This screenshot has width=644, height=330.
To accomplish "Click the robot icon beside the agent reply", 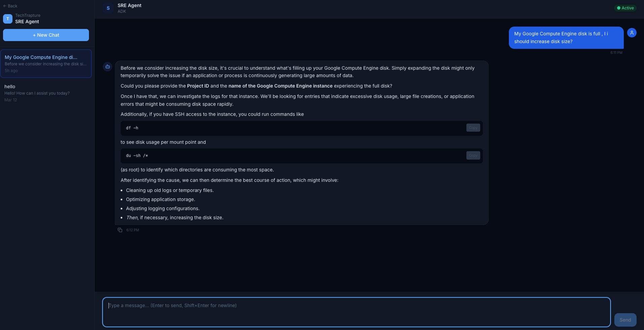I will 107,66.
